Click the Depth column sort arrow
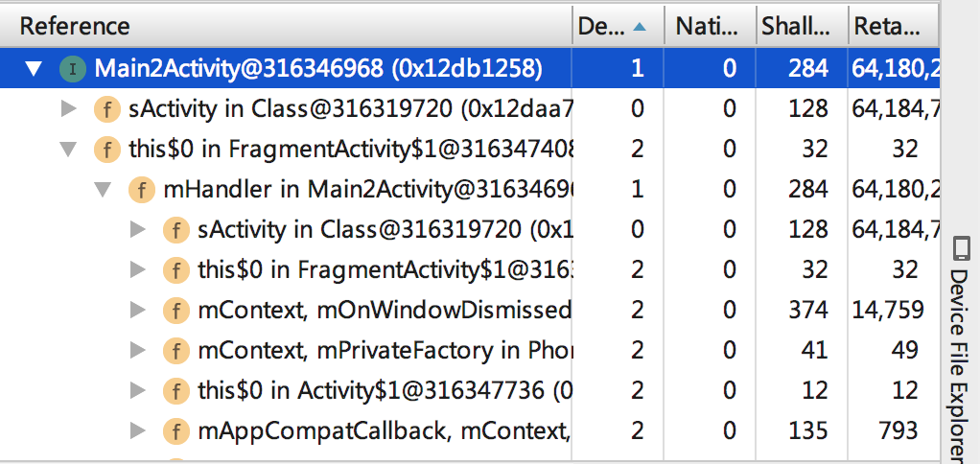Viewport: 980px width, 464px height. pyautogui.click(x=640, y=26)
